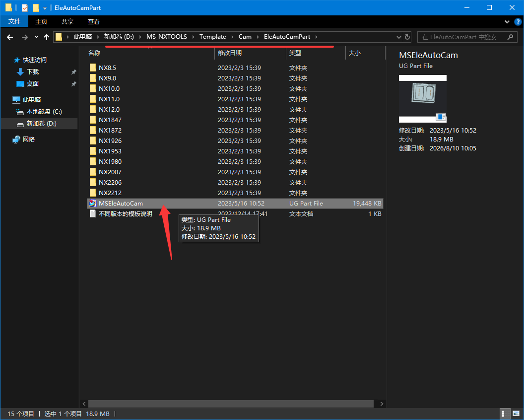Open the 文件 menu tab
This screenshot has width=524, height=420.
tap(14, 21)
